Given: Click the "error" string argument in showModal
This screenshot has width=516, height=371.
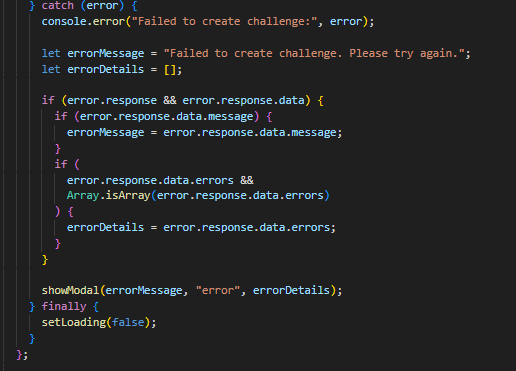Looking at the screenshot, I should (x=218, y=290).
